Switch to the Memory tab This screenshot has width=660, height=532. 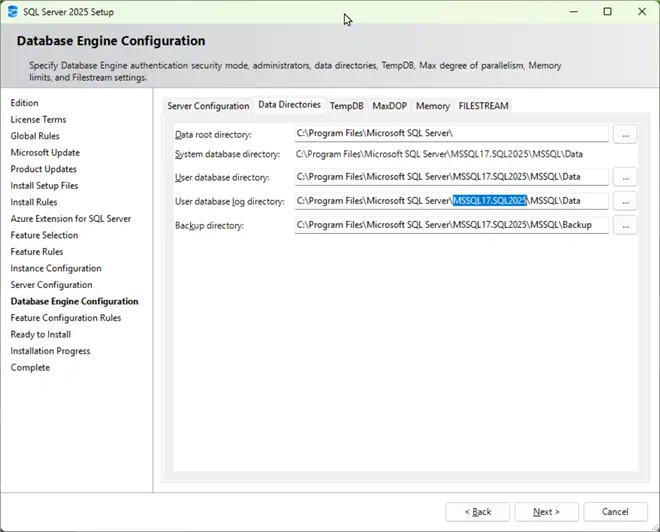click(433, 106)
